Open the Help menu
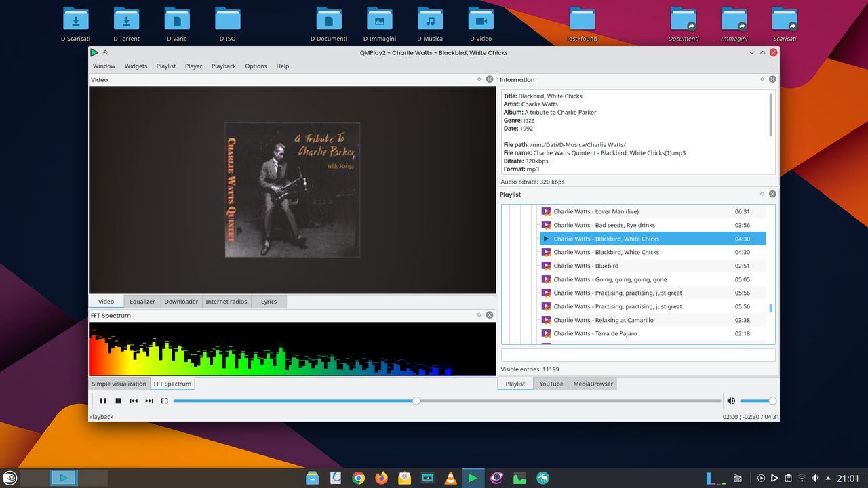Screen dimensions: 868x488 pos(283,66)
